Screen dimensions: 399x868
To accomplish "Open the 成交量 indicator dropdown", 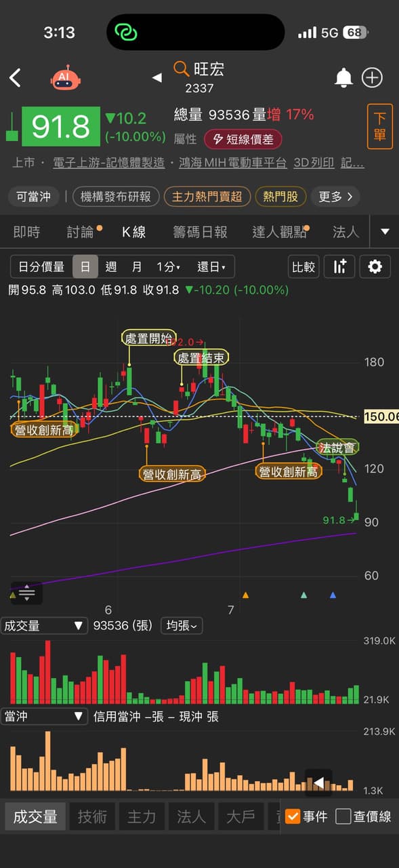I will click(x=44, y=625).
